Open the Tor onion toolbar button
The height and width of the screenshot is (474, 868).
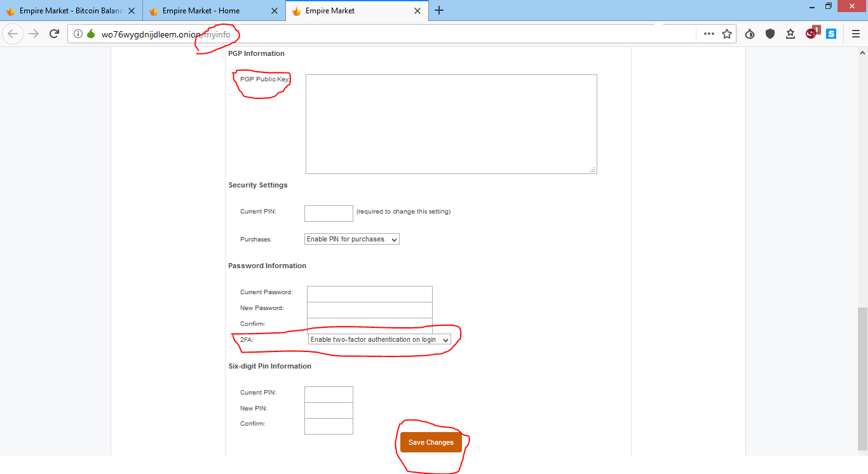coord(750,34)
